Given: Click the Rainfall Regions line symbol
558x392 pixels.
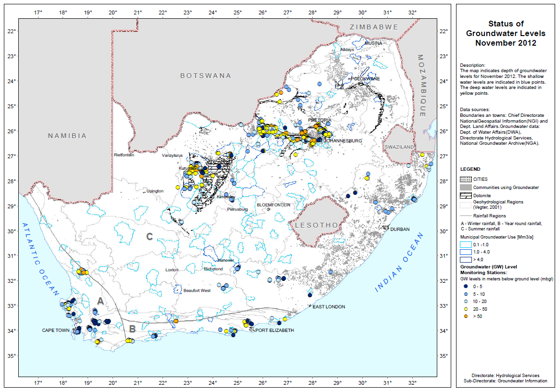Looking at the screenshot, I should pos(466,216).
